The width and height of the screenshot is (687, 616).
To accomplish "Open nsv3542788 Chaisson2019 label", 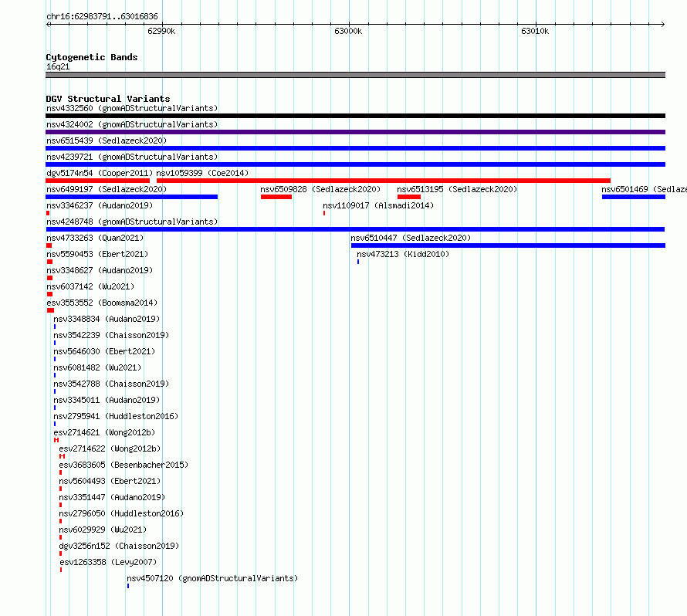I will tap(111, 384).
